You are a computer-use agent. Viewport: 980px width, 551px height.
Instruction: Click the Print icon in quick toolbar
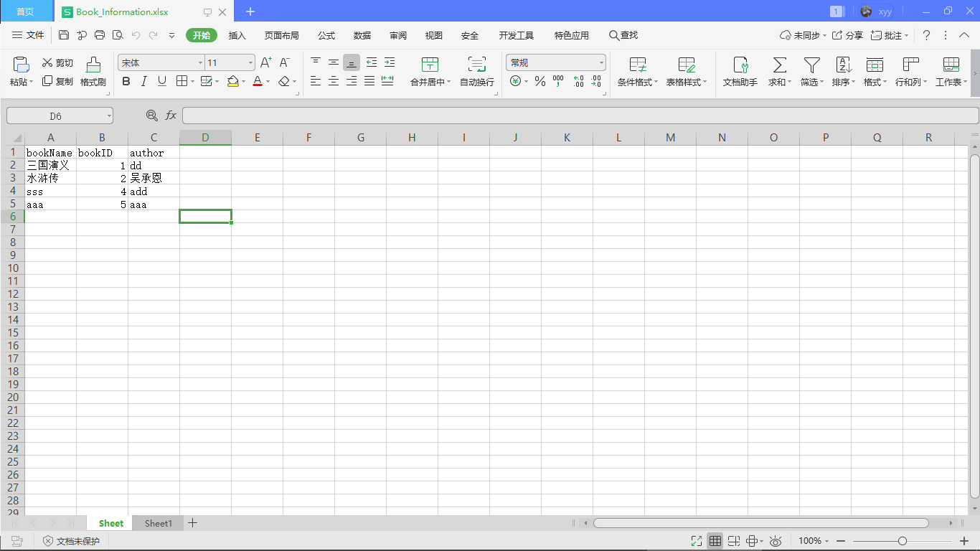point(100,35)
